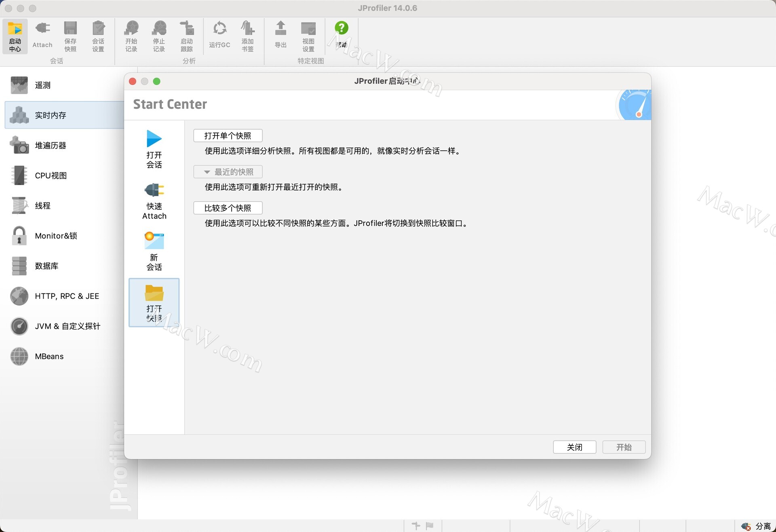This screenshot has height=532, width=776.
Task: Click the green zoom button of the Start Center dialog
Action: pos(157,81)
